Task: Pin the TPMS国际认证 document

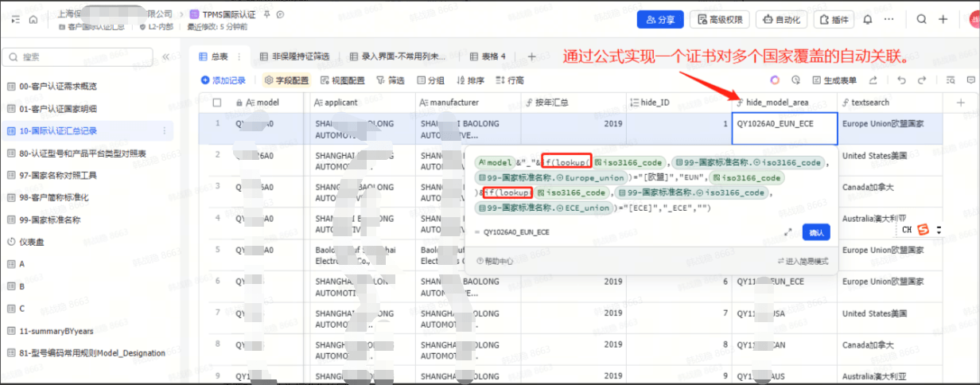Action: tap(266, 14)
